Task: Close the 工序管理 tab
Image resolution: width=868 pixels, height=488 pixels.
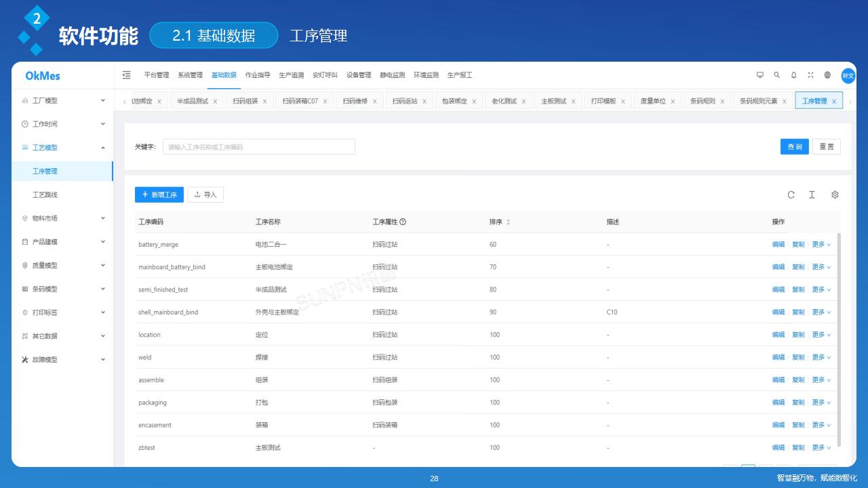Action: (834, 101)
